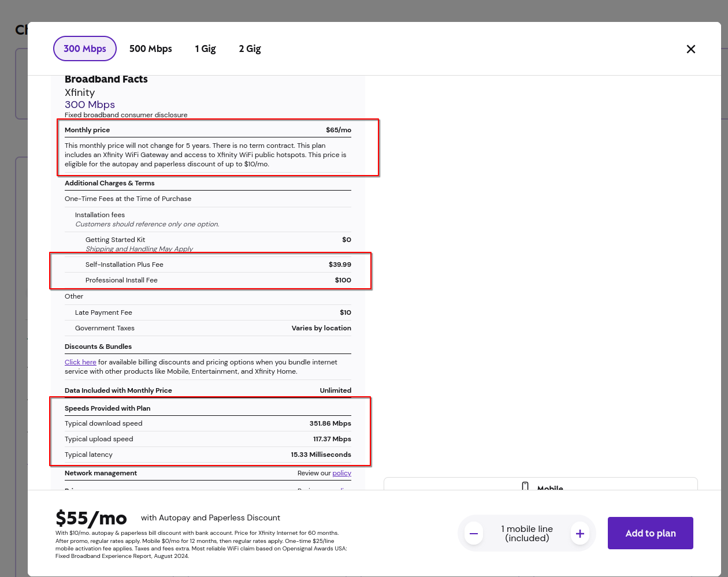Click the Speeds Provided with Plan heading
The image size is (728, 577).
[x=107, y=408]
